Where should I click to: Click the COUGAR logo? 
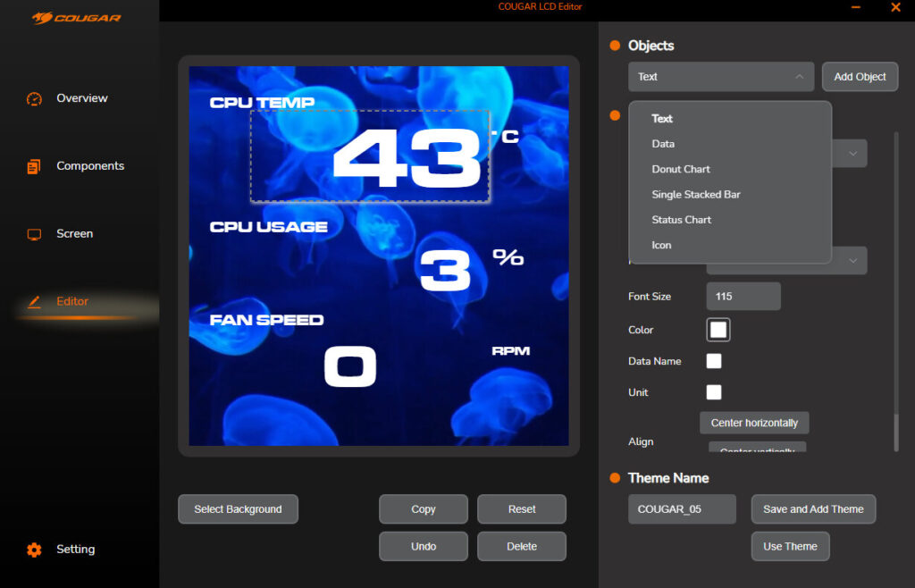[77, 17]
